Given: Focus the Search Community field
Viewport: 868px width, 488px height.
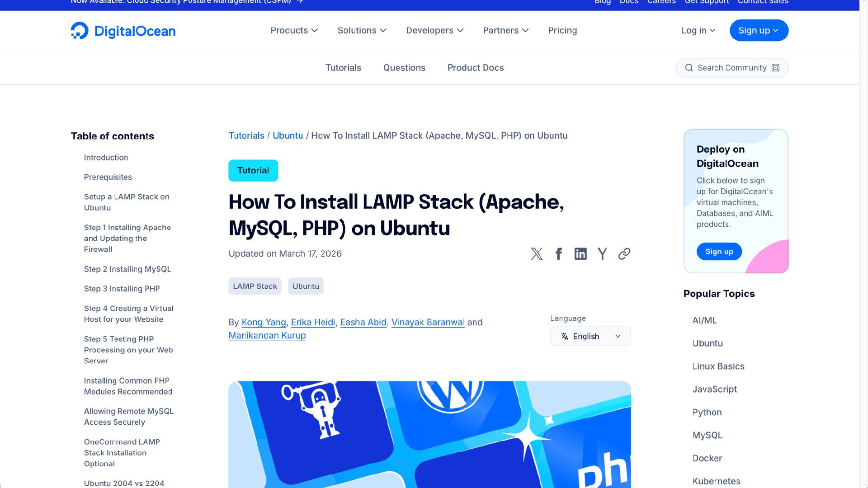Looking at the screenshot, I should (731, 68).
